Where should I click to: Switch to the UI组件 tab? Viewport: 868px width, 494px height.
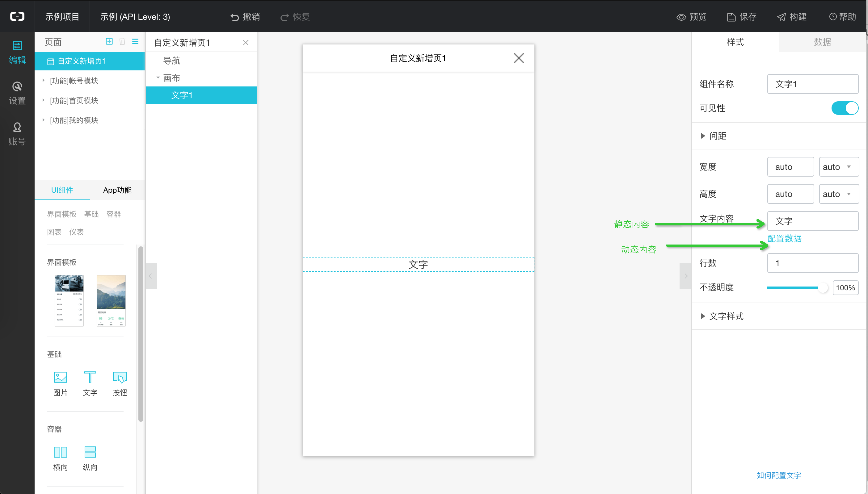coord(62,190)
